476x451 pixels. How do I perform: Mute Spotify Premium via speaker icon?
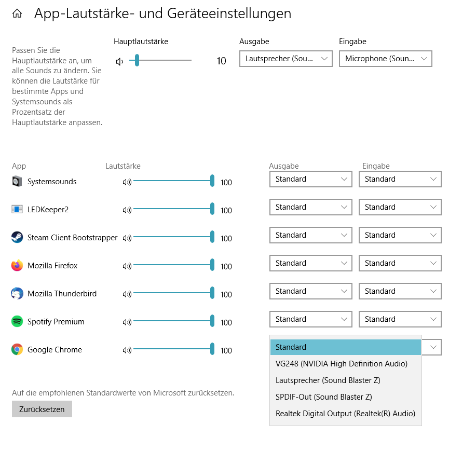[x=127, y=322]
